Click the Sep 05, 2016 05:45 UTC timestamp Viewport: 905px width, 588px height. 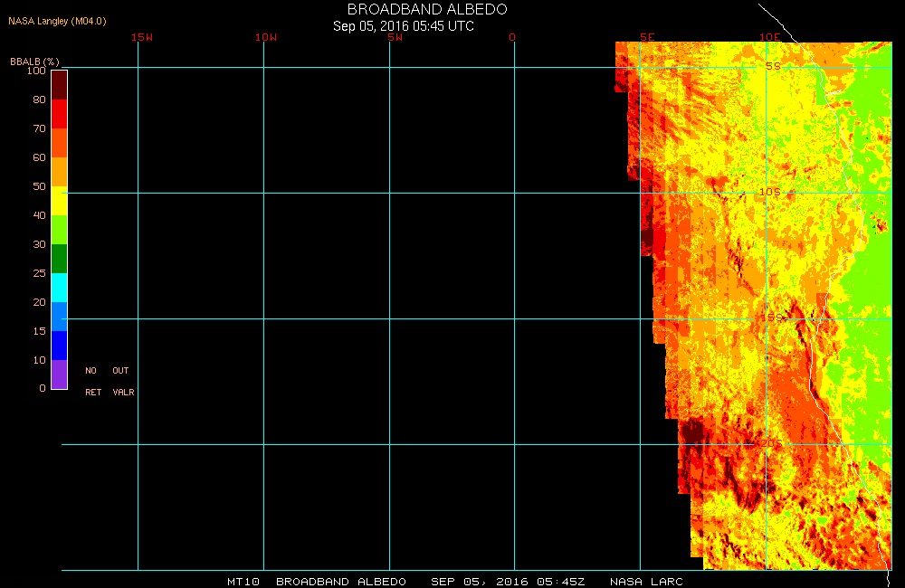pos(404,26)
